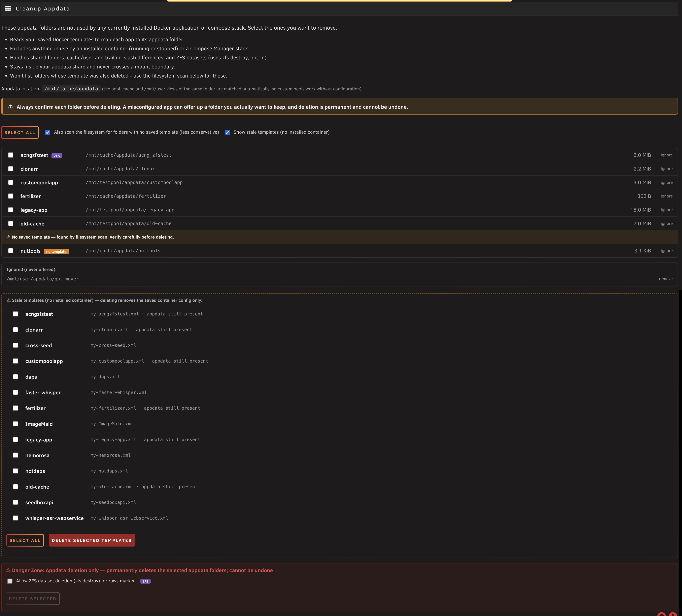The image size is (682, 616).
Task: Check the nuttools folder checkbox
Action: 11,251
